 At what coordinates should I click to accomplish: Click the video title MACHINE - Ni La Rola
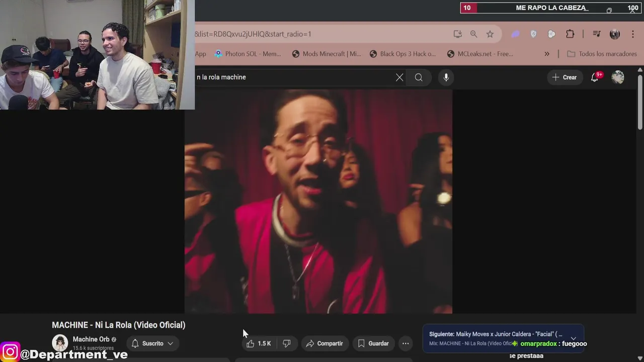pyautogui.click(x=119, y=325)
